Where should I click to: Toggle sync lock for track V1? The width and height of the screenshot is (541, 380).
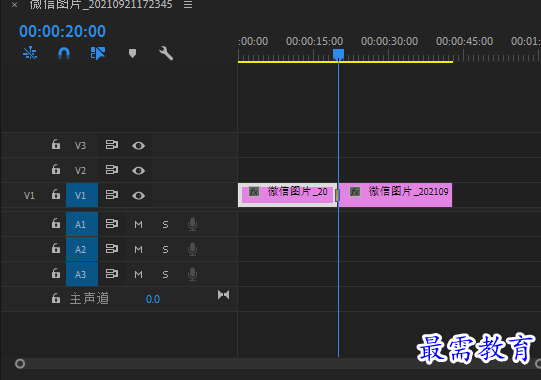111,195
